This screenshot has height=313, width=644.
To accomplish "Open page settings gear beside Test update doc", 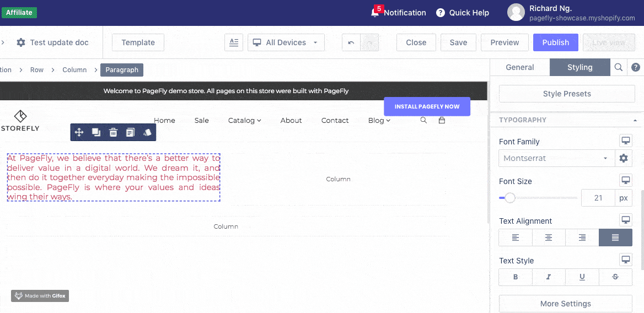I will 21,42.
